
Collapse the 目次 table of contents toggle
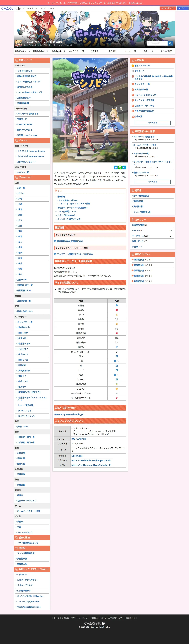(x=56, y=191)
